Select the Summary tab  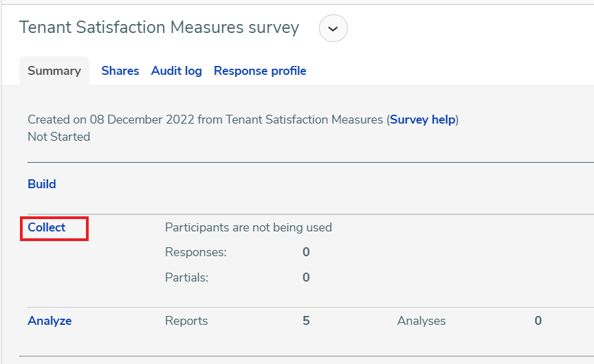[x=54, y=71]
